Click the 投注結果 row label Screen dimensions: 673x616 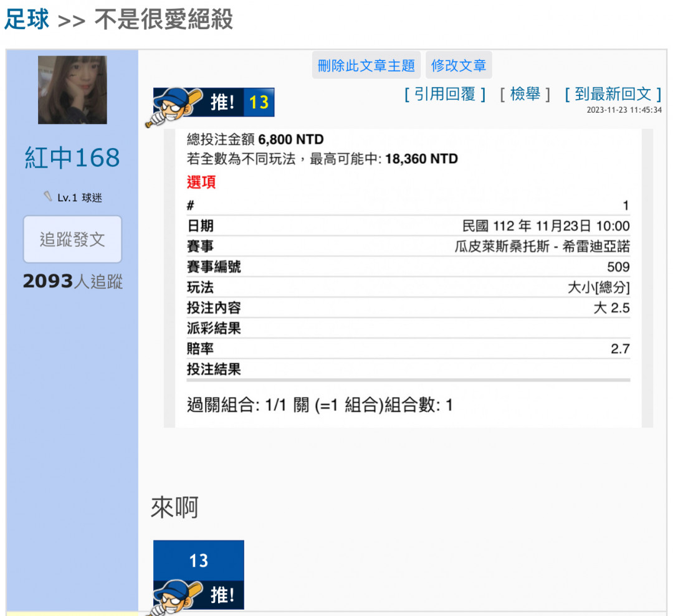coord(214,369)
